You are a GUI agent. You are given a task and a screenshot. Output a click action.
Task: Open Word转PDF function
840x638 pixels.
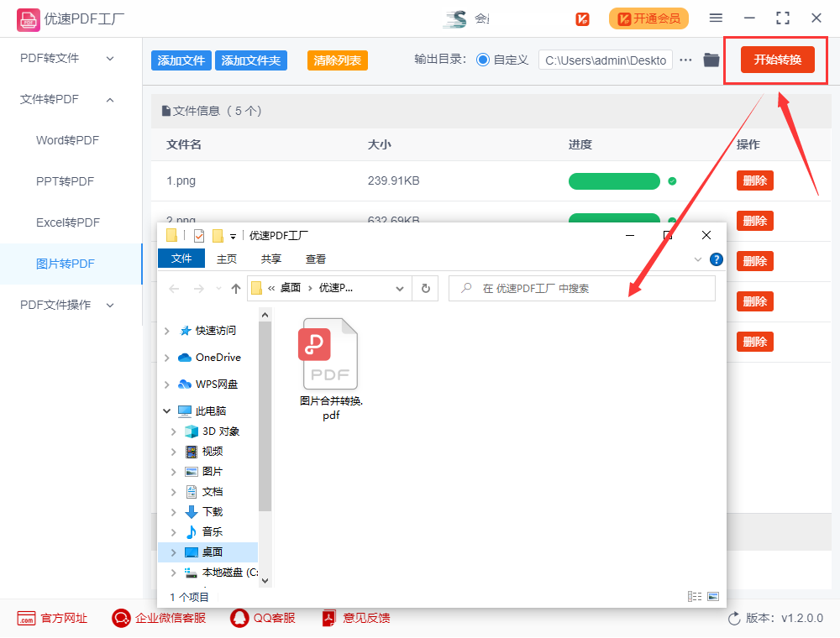[67, 141]
